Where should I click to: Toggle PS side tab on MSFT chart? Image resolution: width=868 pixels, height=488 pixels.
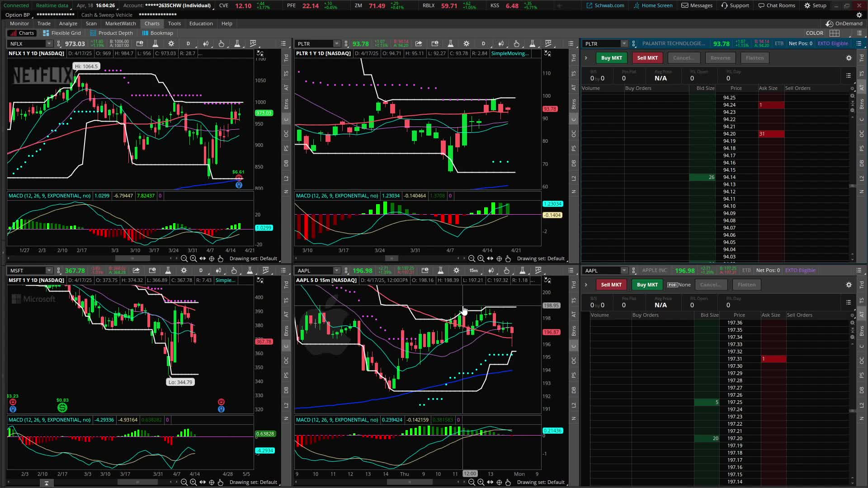coord(286,375)
